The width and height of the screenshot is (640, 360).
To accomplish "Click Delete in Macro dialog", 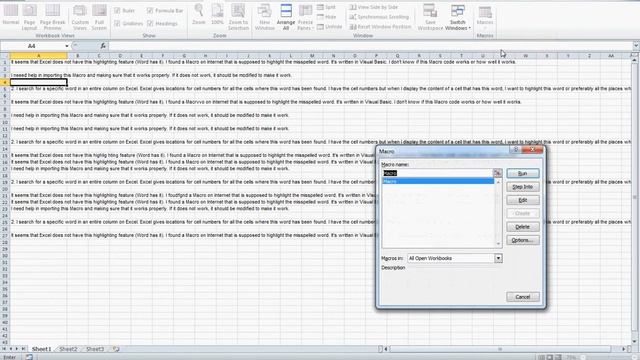I will [523, 227].
